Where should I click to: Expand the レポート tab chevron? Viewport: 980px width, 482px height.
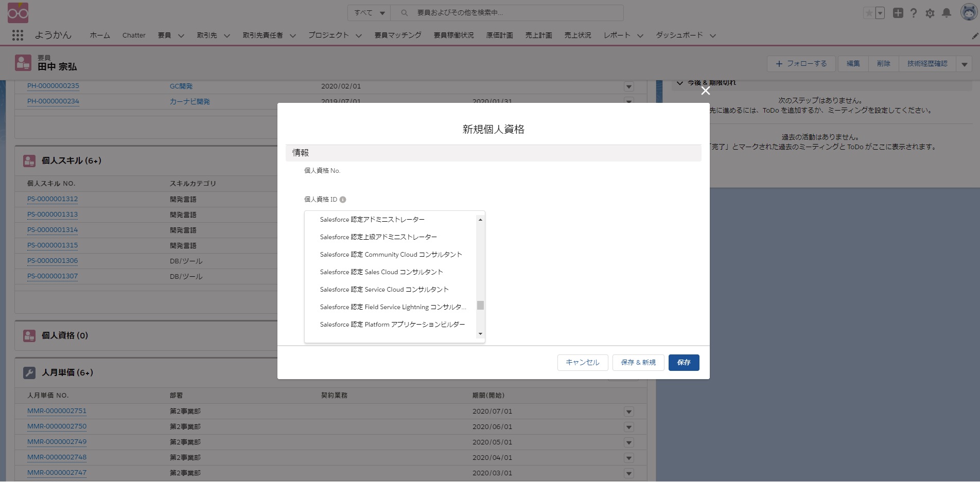(x=640, y=35)
